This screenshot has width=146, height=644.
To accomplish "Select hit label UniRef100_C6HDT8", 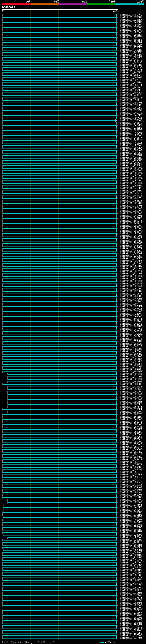I will point(131,462).
